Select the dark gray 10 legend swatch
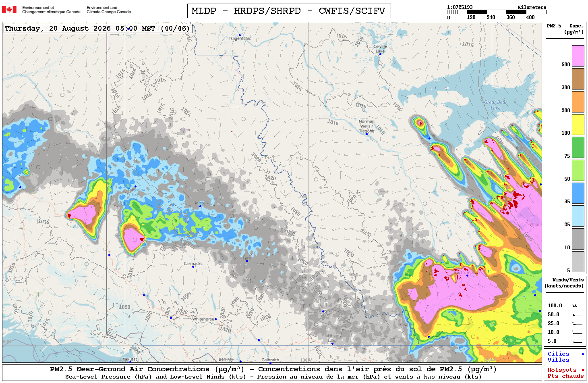 tap(578, 239)
